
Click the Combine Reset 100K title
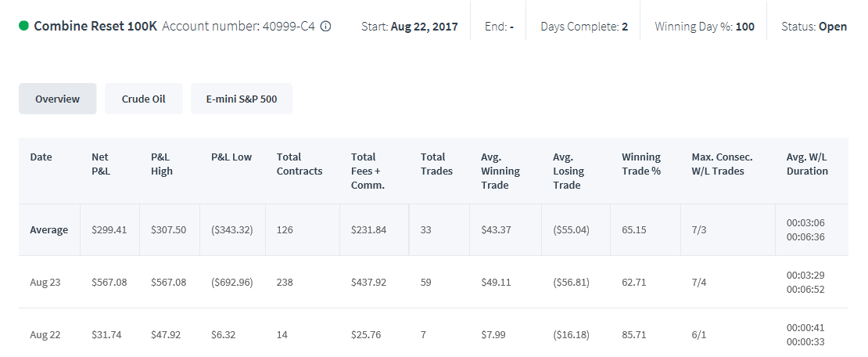(x=95, y=26)
